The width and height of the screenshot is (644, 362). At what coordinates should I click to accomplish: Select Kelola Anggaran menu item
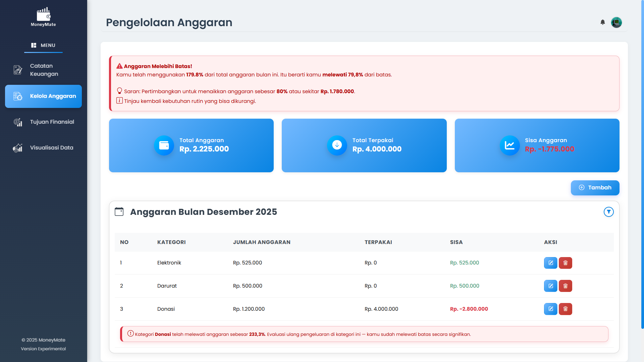(x=43, y=96)
